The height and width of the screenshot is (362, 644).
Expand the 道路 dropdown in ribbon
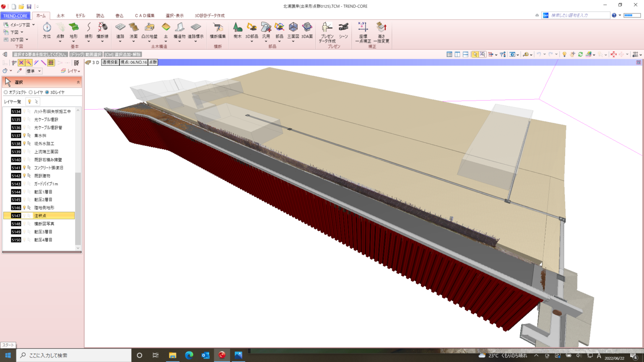[120, 41]
